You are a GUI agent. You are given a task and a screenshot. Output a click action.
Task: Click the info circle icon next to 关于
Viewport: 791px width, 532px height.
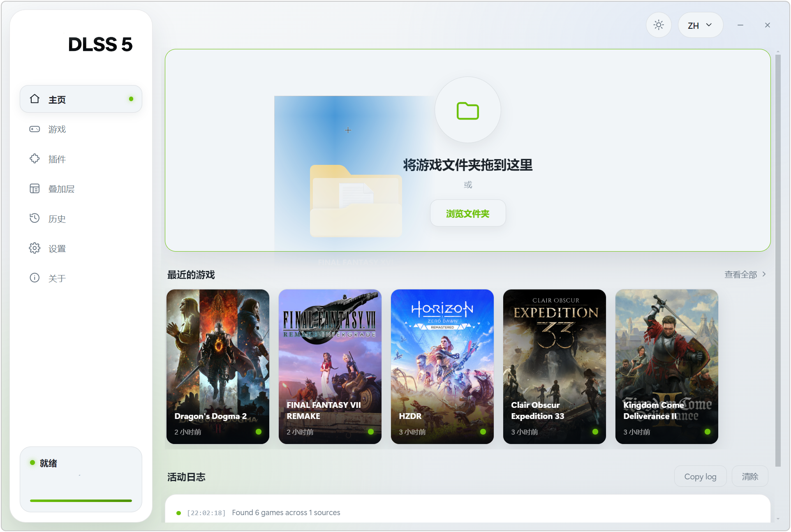(35, 278)
